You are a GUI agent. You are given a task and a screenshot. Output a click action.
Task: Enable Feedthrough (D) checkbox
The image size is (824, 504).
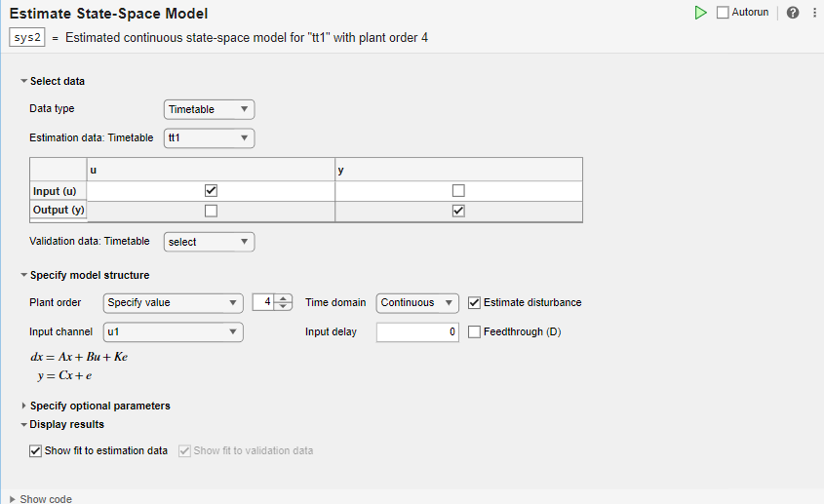[x=475, y=331]
